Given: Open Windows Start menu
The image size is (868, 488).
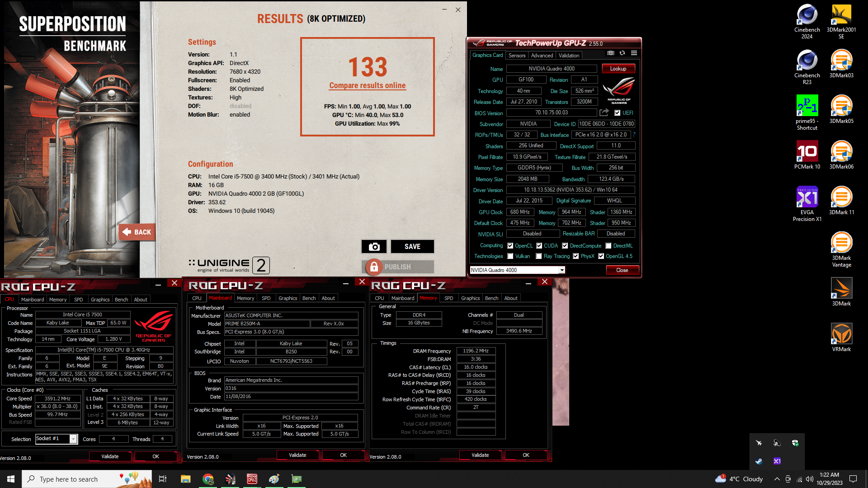Looking at the screenshot, I should point(11,479).
